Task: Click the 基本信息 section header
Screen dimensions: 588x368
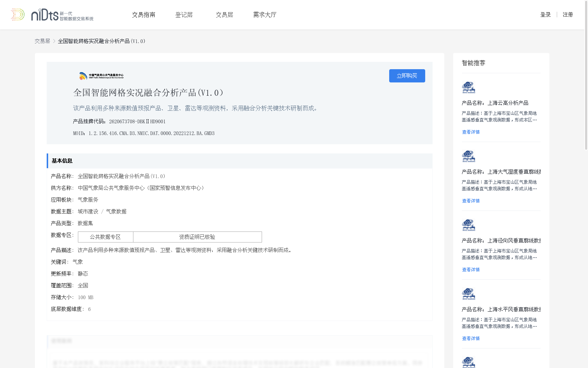Action: tap(240, 161)
